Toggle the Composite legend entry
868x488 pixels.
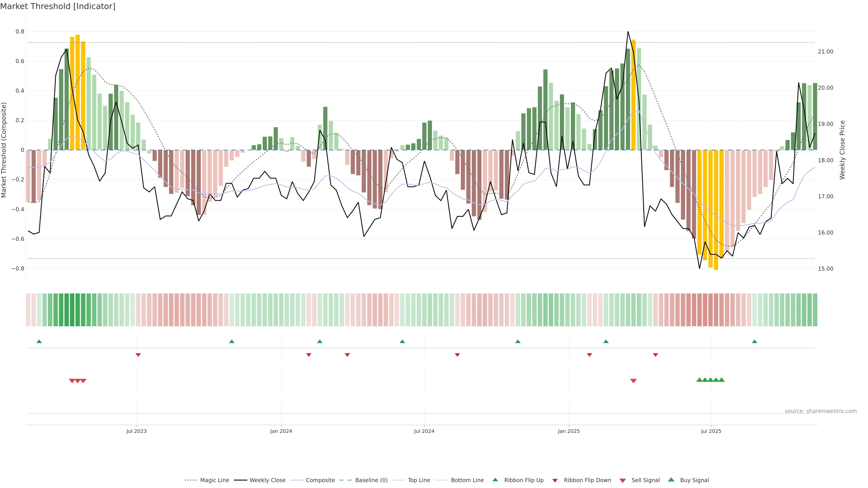point(320,480)
